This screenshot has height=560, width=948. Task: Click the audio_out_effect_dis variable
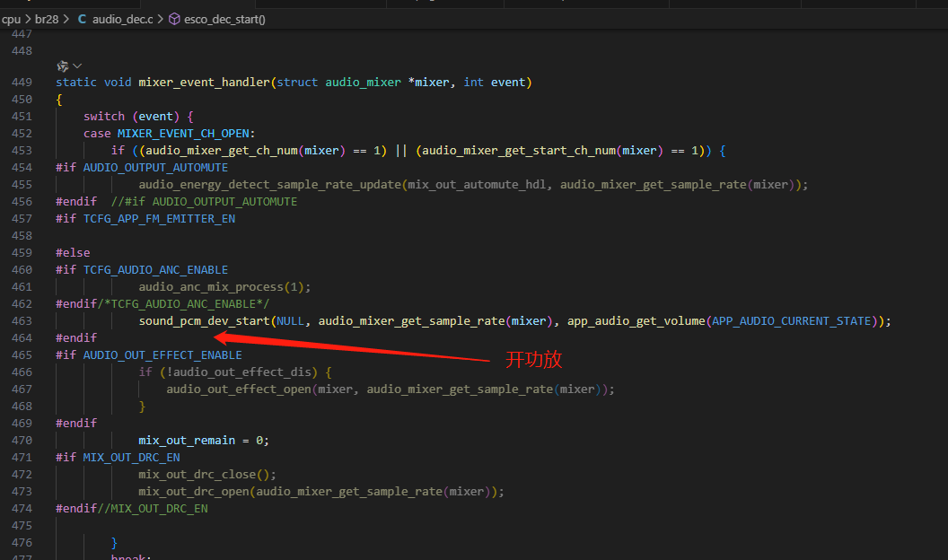tap(242, 372)
